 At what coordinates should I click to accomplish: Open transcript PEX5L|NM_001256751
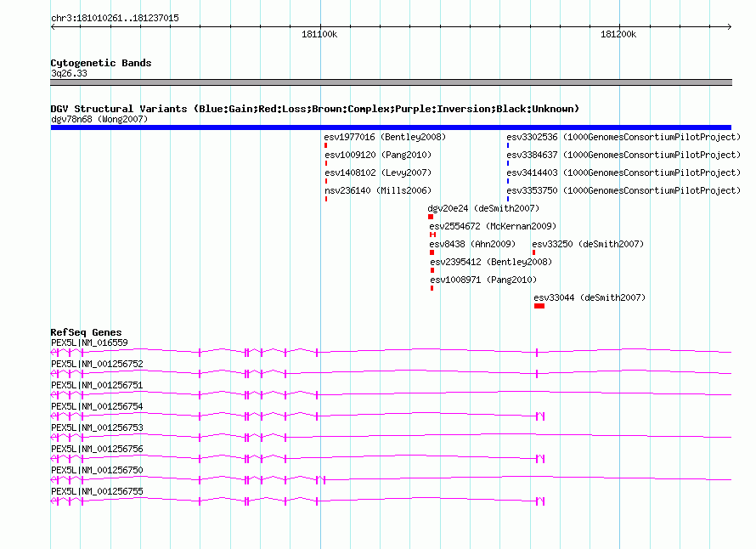[x=97, y=386]
